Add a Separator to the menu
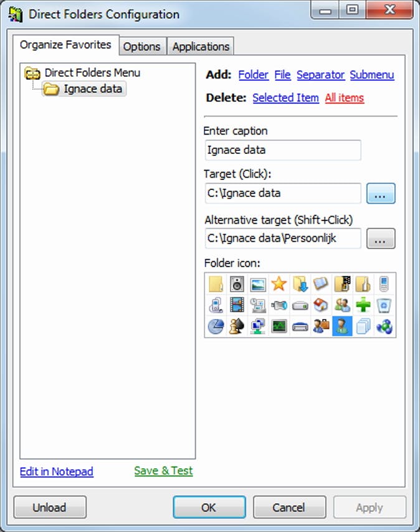This screenshot has width=420, height=532. [320, 75]
